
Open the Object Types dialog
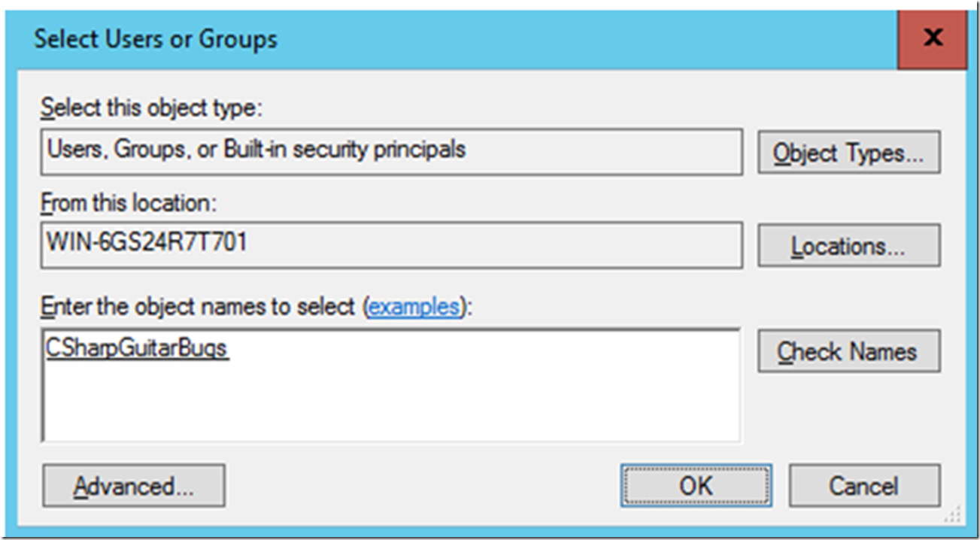tap(848, 153)
